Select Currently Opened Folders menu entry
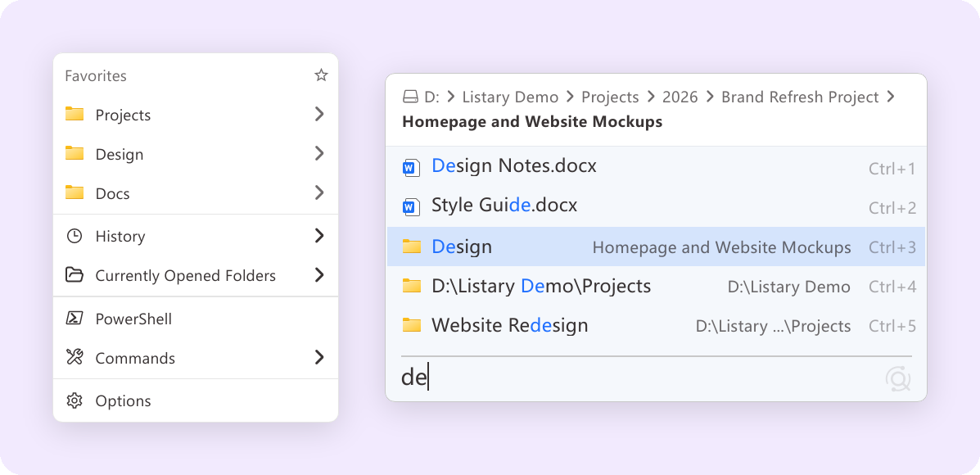980x475 pixels. [196, 276]
